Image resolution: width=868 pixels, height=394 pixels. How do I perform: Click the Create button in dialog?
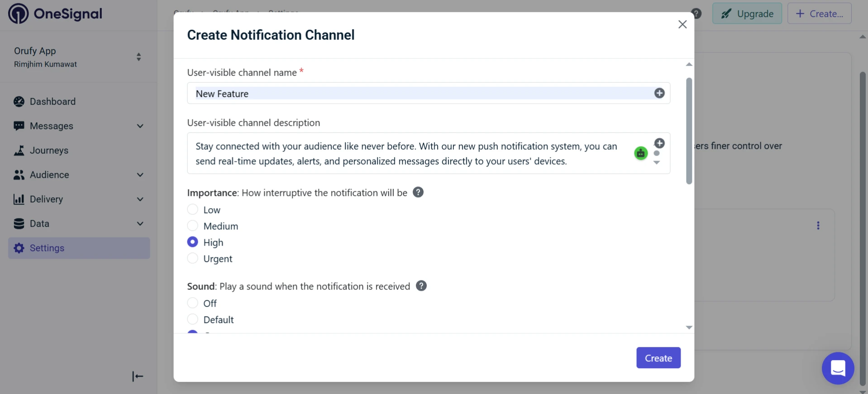(x=658, y=358)
